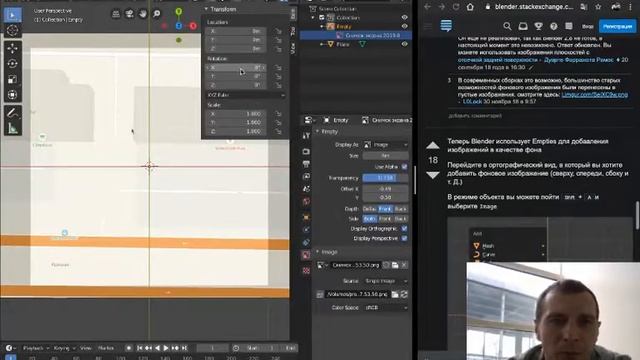Toggle visibility eye of Plane in outliner
Screen dimensions: 640x360
point(404,44)
